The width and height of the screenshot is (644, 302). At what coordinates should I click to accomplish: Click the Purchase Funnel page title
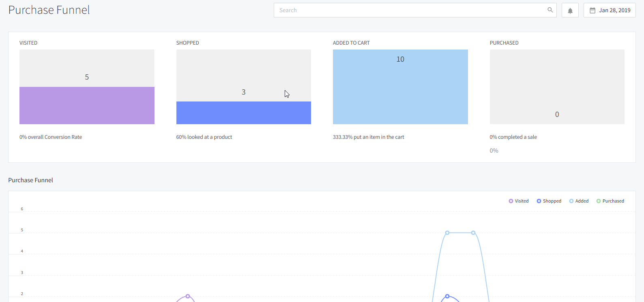[49, 10]
